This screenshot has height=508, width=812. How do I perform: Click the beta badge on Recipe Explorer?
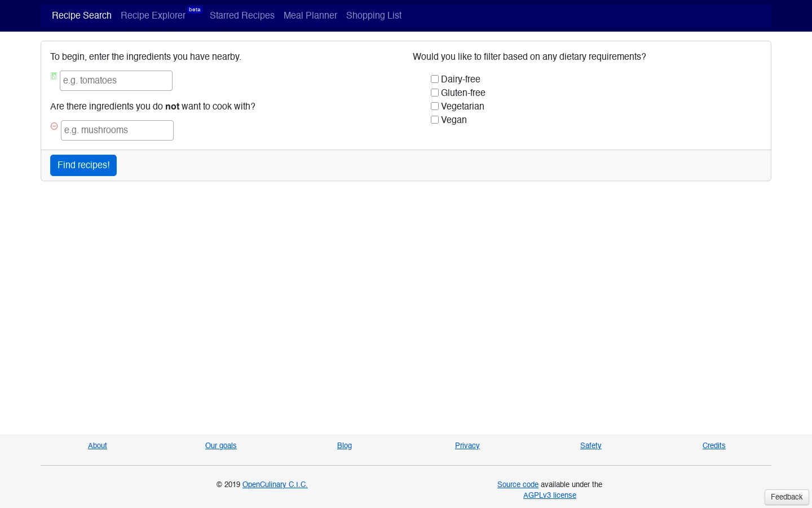pos(195,10)
